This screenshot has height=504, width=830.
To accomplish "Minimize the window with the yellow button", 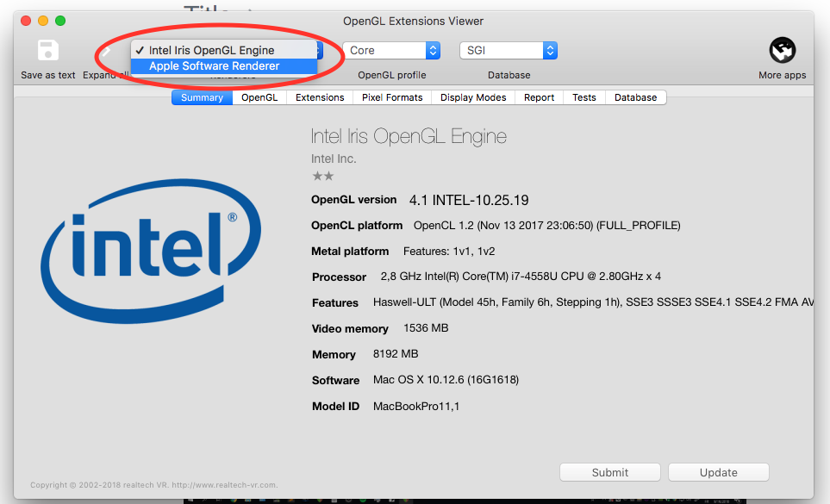I will tap(43, 21).
